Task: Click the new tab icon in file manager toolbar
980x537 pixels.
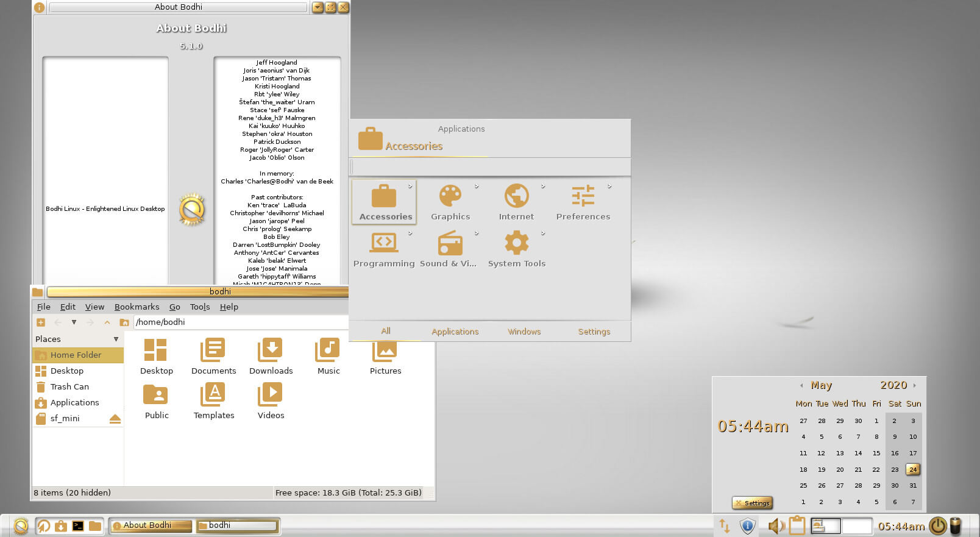Action: click(x=41, y=322)
